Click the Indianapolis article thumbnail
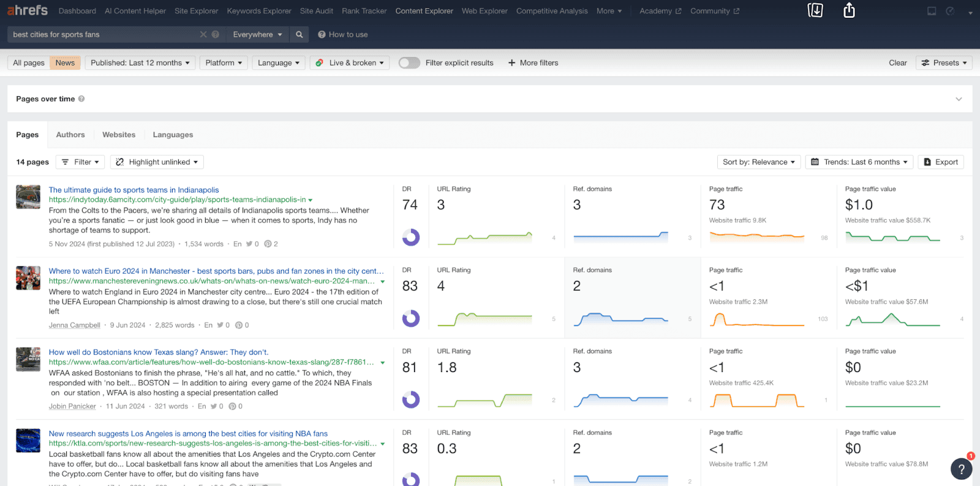980x486 pixels. tap(28, 197)
